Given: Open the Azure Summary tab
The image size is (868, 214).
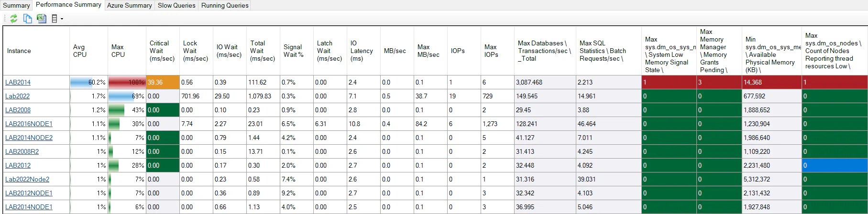Looking at the screenshot, I should [x=129, y=5].
